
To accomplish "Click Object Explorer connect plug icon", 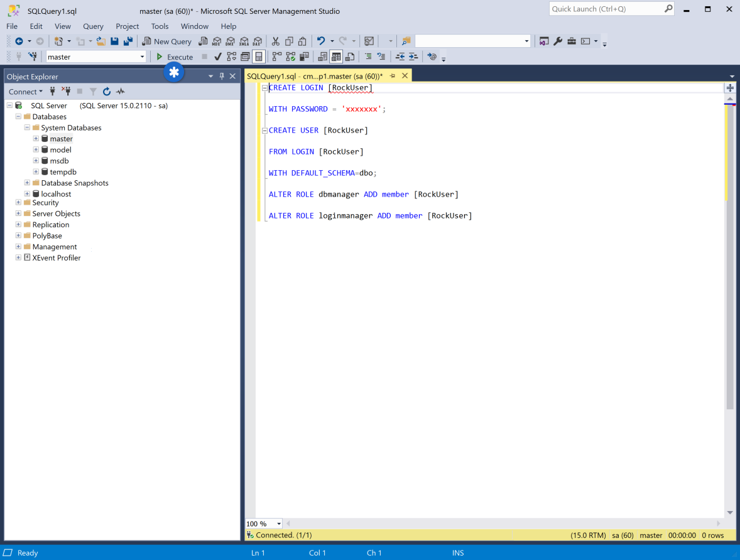I will tap(52, 92).
